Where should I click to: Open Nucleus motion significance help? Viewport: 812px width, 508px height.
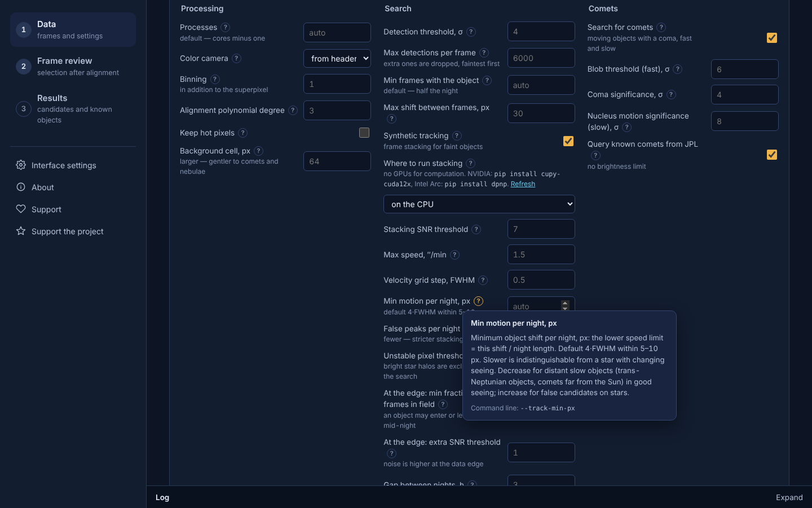(626, 127)
